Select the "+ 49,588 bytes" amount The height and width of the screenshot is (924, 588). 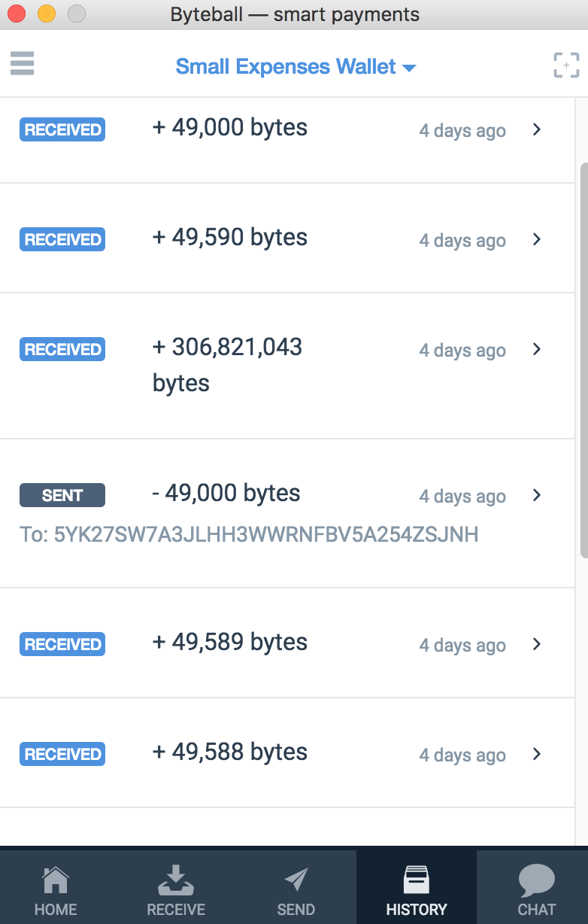click(x=230, y=752)
